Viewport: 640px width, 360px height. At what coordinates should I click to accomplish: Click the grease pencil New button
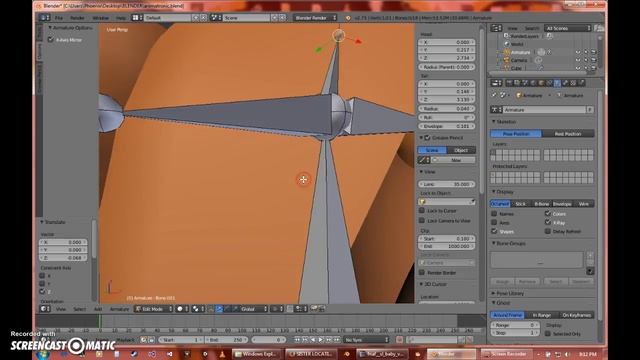tap(453, 160)
